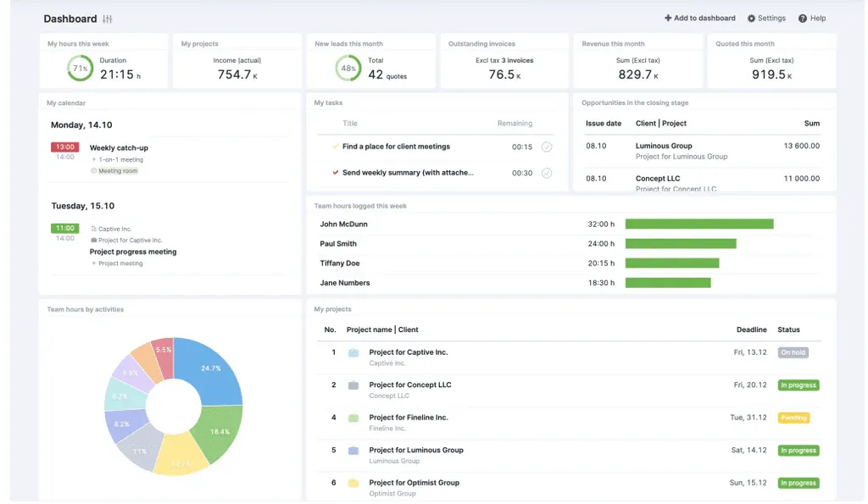Open 'In progress' status of Concept LLC project
The image size is (868, 504).
(798, 385)
